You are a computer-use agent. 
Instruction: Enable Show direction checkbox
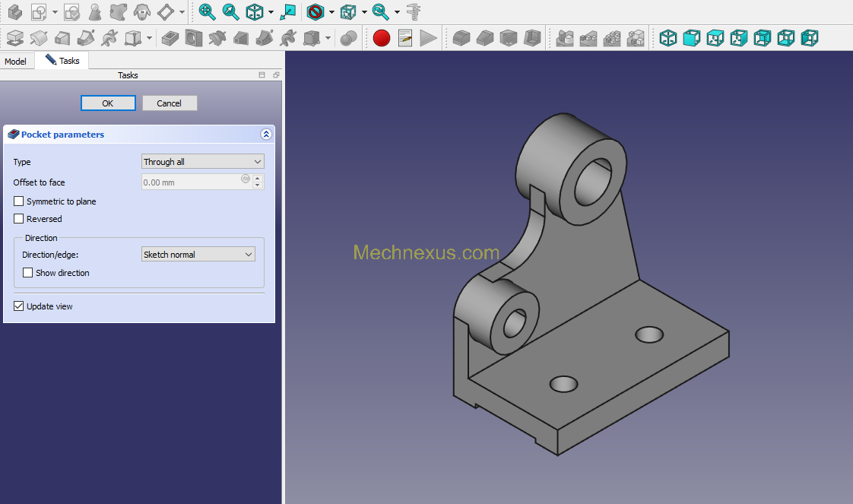point(27,272)
